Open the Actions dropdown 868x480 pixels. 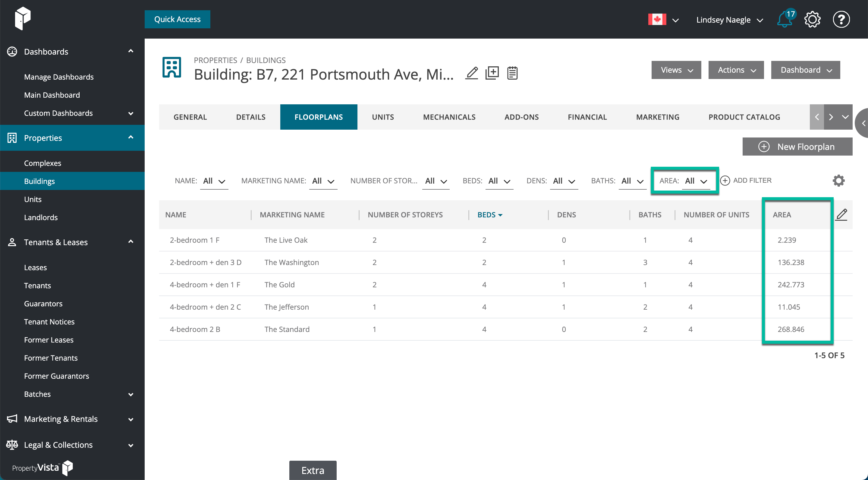click(736, 70)
